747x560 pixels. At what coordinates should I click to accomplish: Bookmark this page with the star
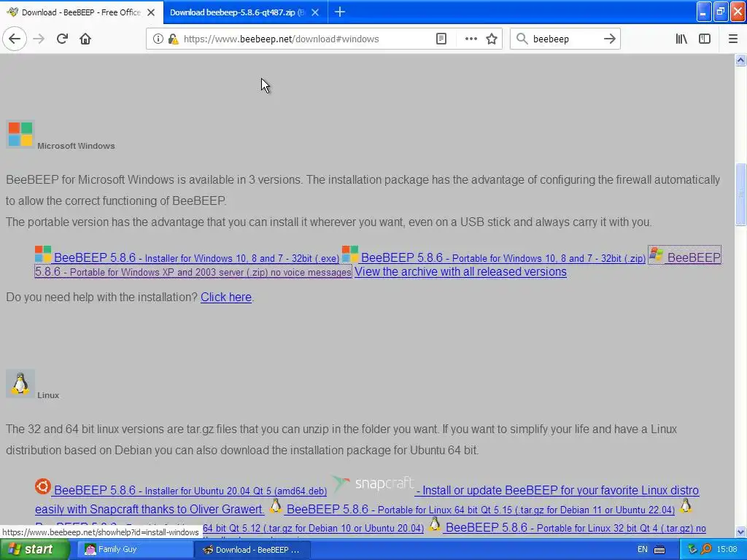492,39
